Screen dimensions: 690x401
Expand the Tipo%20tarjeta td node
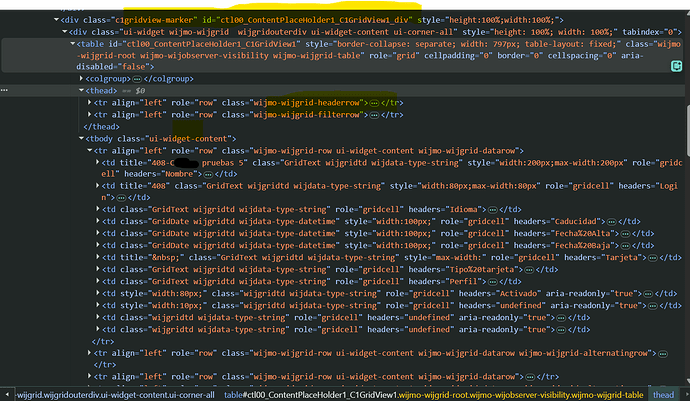[x=98, y=269]
